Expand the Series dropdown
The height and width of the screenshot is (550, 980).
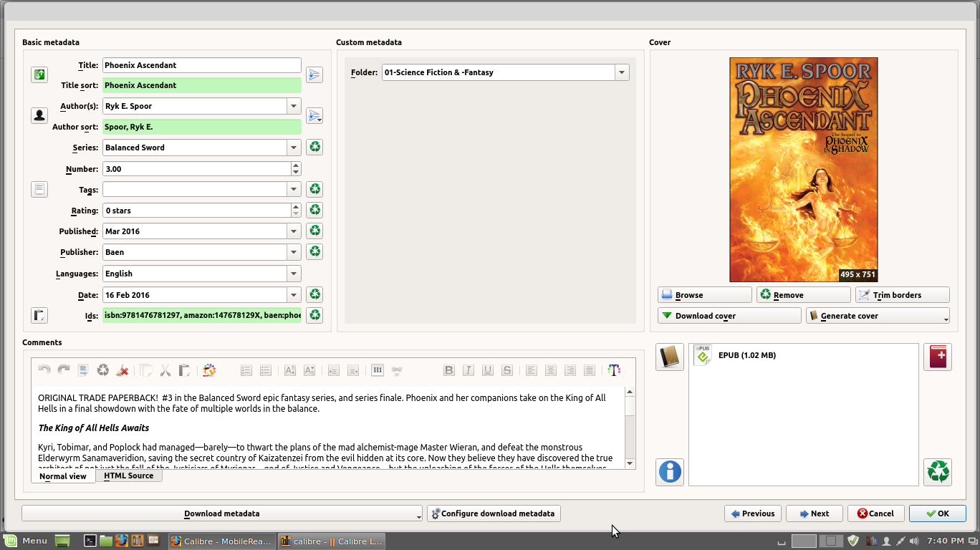[x=294, y=148]
